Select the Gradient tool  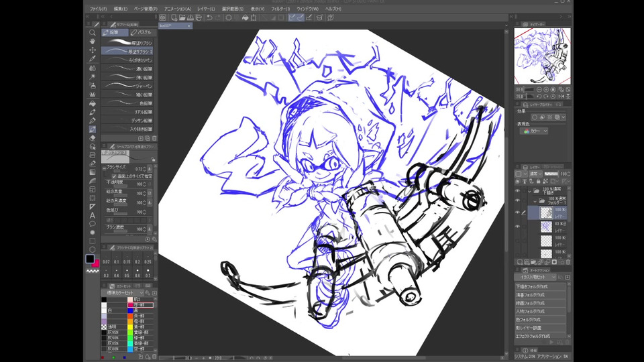coord(93,172)
